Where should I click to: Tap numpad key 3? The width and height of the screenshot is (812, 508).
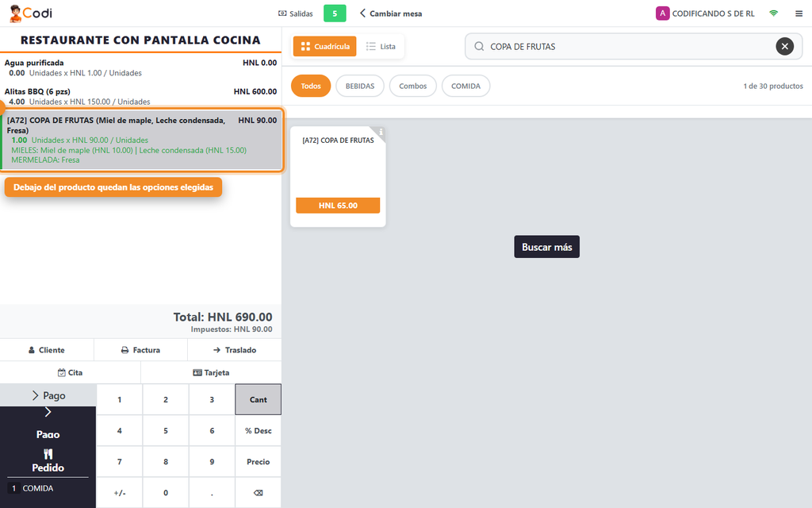tap(212, 399)
